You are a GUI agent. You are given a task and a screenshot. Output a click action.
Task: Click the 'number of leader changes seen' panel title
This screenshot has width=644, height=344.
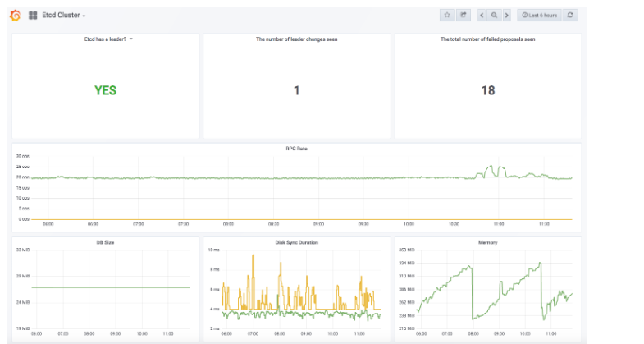296,39
